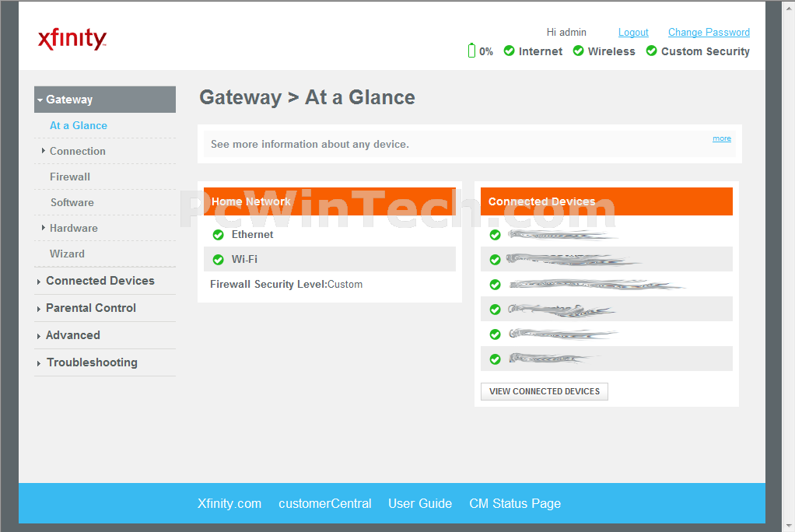Open the Change Password link
Viewport: 795px width, 532px height.
pyautogui.click(x=709, y=33)
